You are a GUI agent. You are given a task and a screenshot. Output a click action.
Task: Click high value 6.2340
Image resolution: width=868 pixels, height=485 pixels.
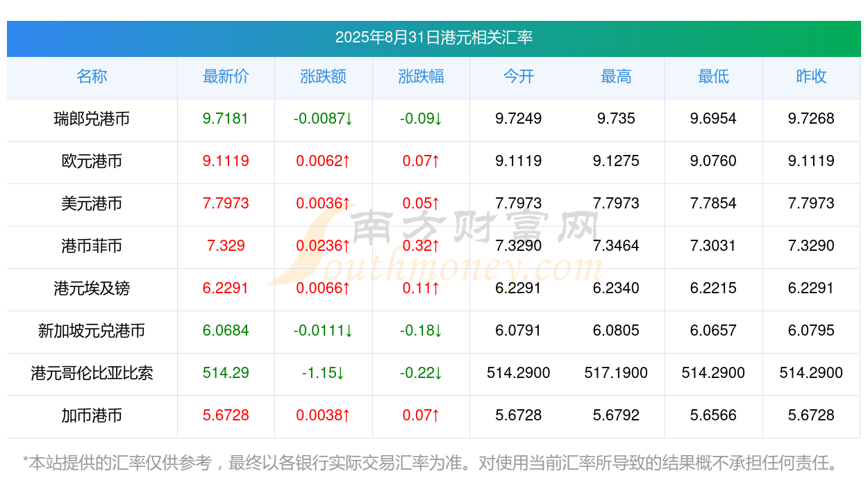pos(616,288)
